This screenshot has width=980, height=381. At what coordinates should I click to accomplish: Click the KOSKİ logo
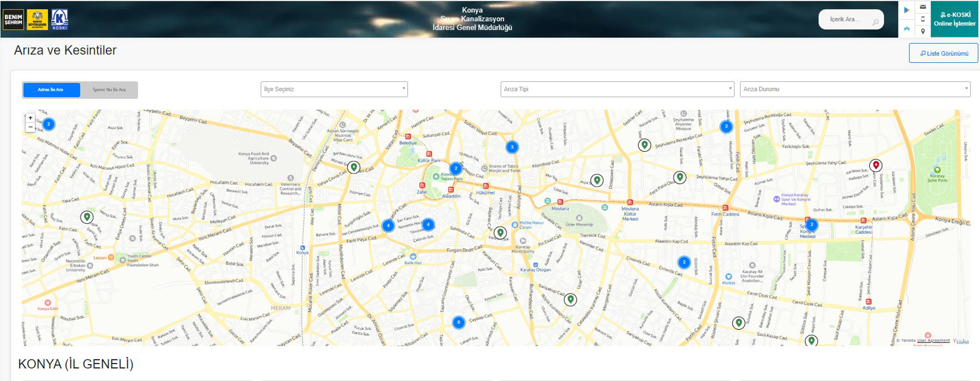[x=60, y=19]
